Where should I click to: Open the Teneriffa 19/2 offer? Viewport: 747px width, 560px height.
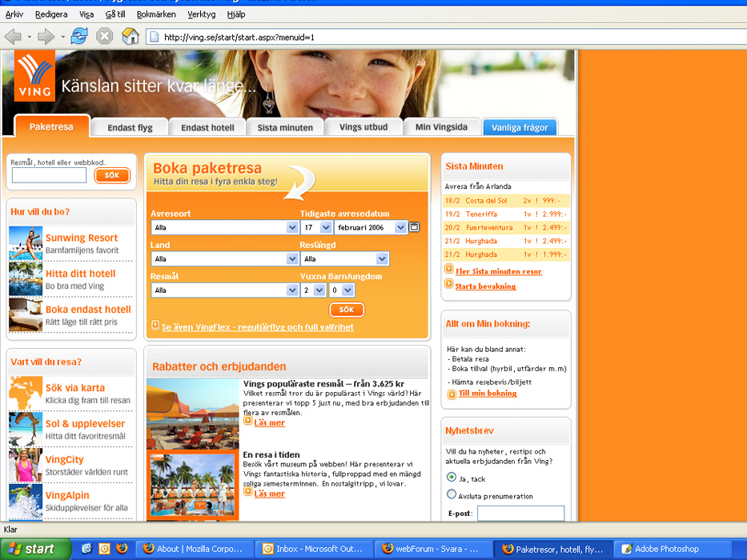pos(506,214)
